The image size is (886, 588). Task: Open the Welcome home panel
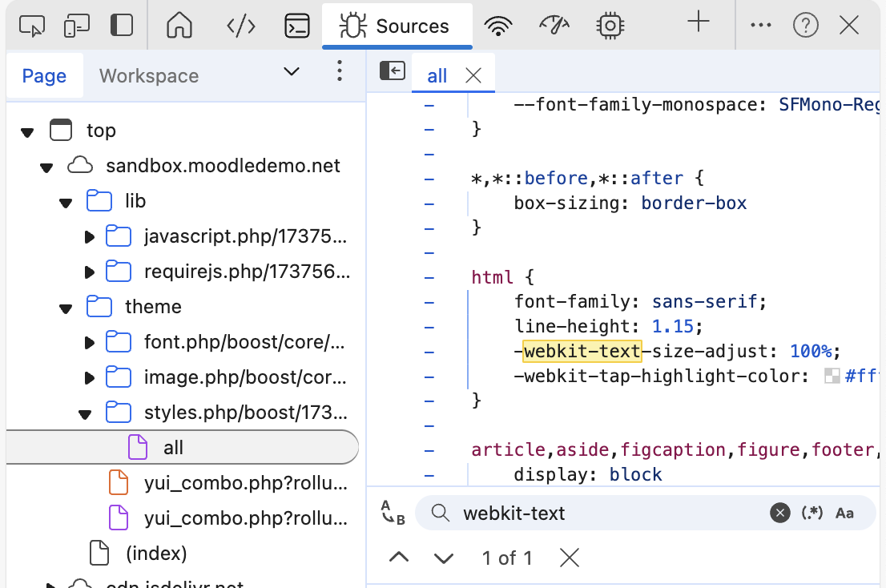tap(179, 26)
